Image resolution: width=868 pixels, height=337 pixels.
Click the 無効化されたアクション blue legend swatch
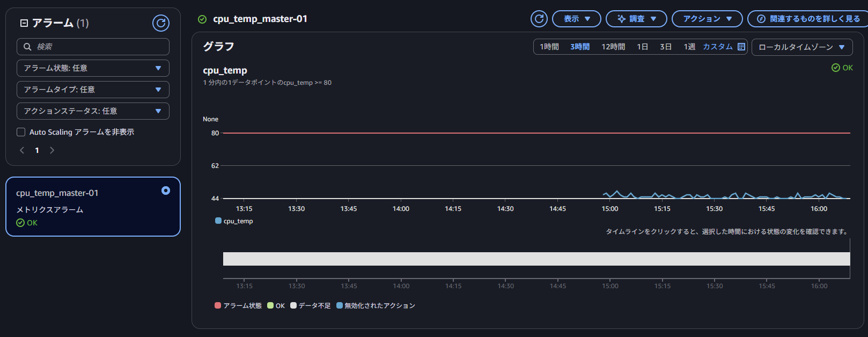(x=340, y=305)
